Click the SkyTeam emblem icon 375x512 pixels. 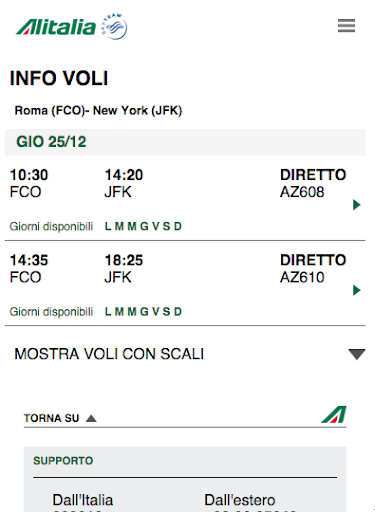click(x=114, y=26)
